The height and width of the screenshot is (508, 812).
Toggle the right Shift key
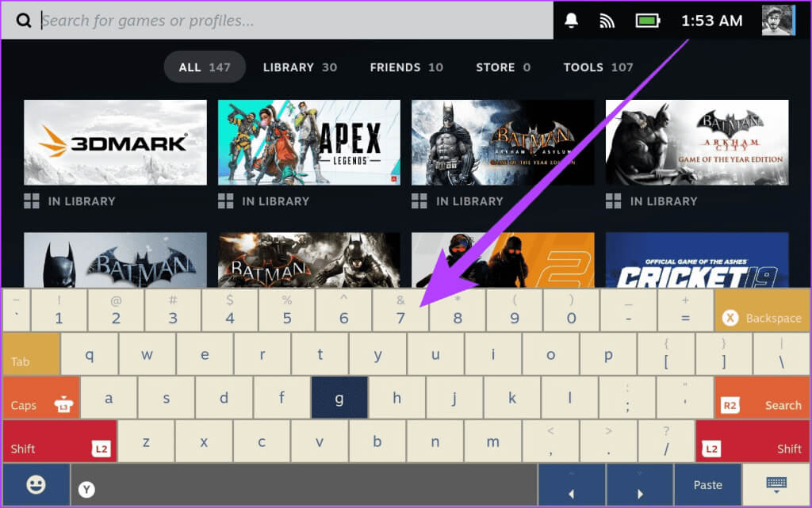pos(753,441)
